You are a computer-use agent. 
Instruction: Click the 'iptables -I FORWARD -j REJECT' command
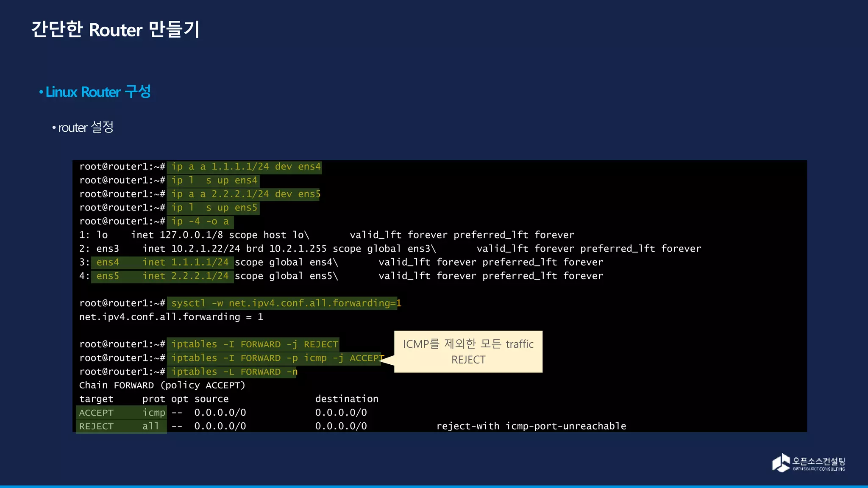253,344
